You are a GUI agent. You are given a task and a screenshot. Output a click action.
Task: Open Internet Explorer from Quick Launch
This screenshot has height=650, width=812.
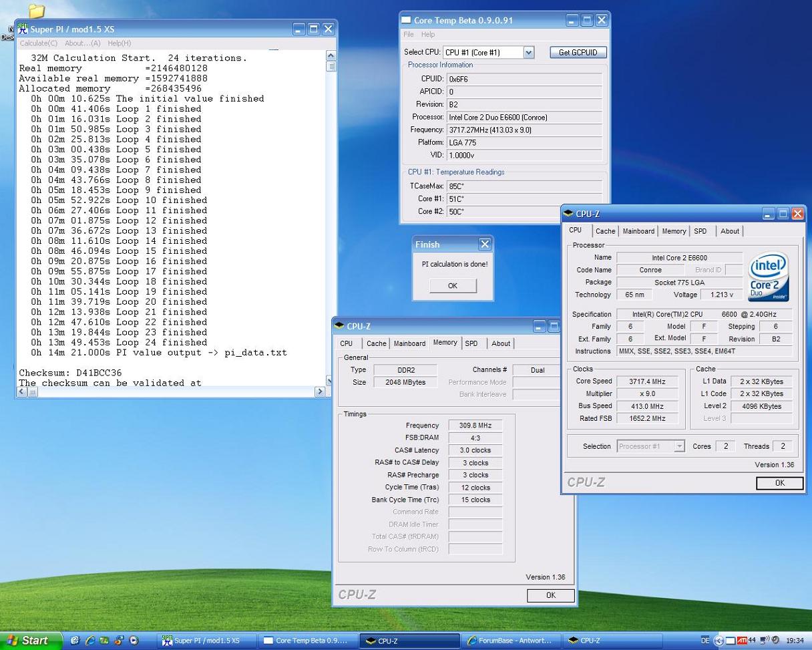tap(89, 640)
